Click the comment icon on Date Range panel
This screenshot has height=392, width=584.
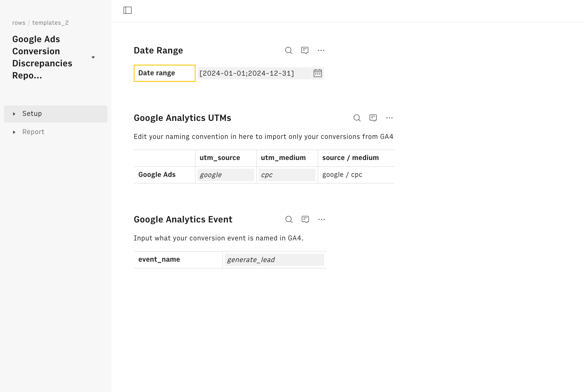tap(305, 50)
